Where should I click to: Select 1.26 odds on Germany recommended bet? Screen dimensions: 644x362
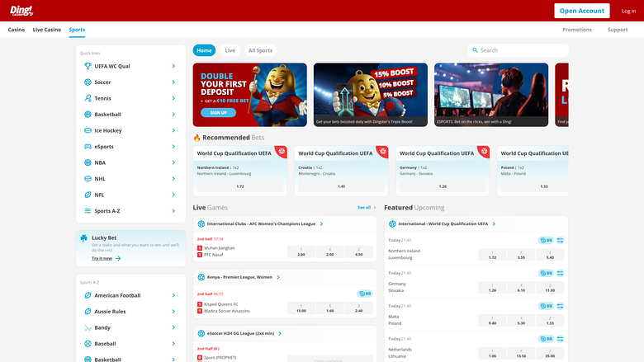coord(443,186)
